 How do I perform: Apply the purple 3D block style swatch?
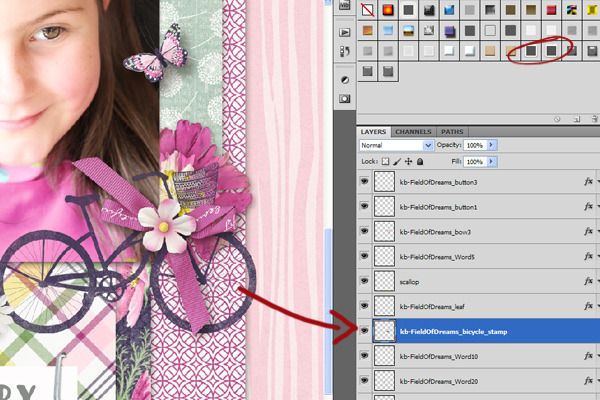[449, 31]
